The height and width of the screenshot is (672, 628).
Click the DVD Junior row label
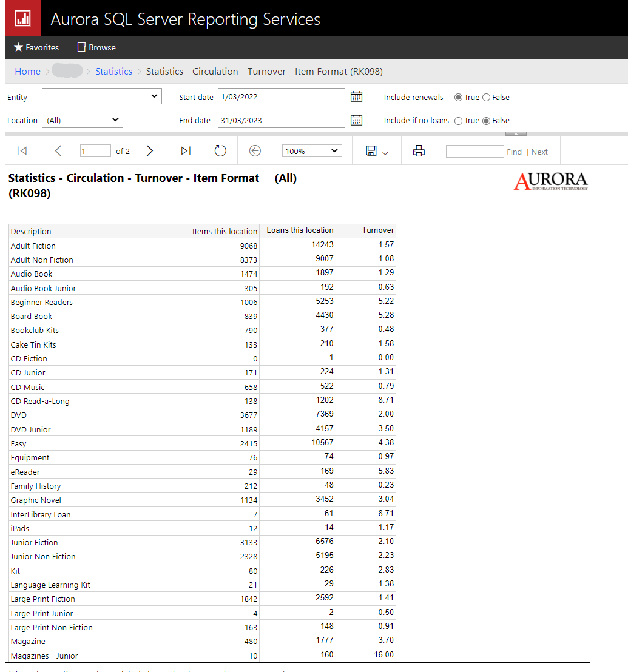tap(30, 430)
